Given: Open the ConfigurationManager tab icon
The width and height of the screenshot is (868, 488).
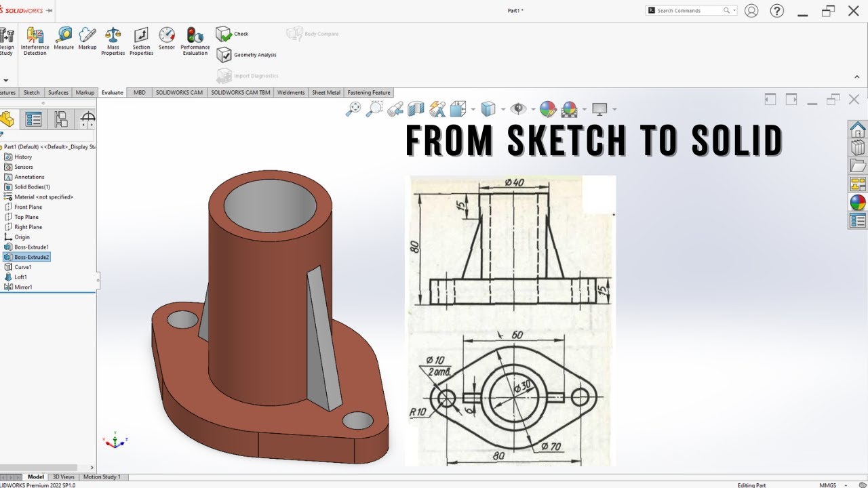Looking at the screenshot, I should pyautogui.click(x=61, y=120).
